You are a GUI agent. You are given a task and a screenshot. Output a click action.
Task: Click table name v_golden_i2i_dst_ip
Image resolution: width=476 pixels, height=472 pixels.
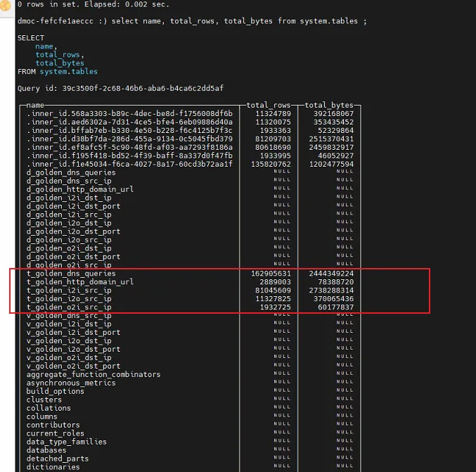(x=69, y=324)
